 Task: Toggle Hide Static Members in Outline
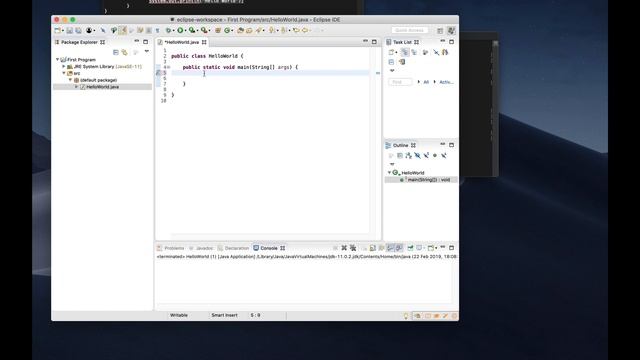[426, 156]
